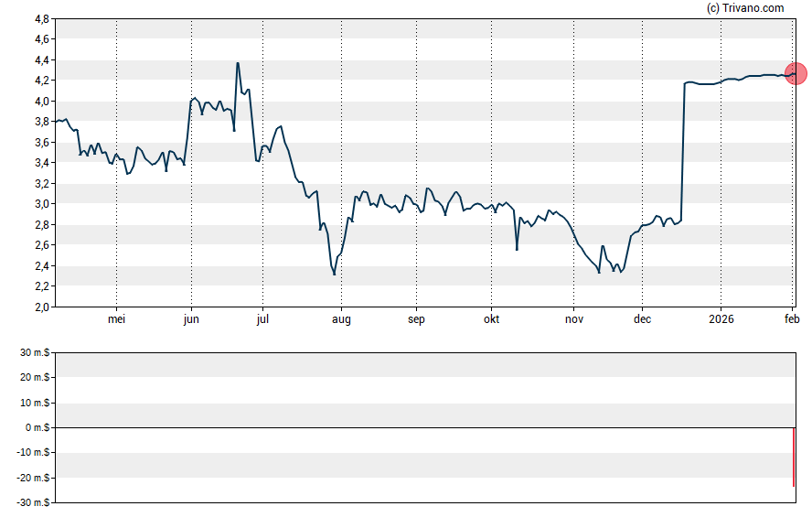812x517 pixels.
Task: Click the '-20 m.$' axis label
Action: [35, 478]
